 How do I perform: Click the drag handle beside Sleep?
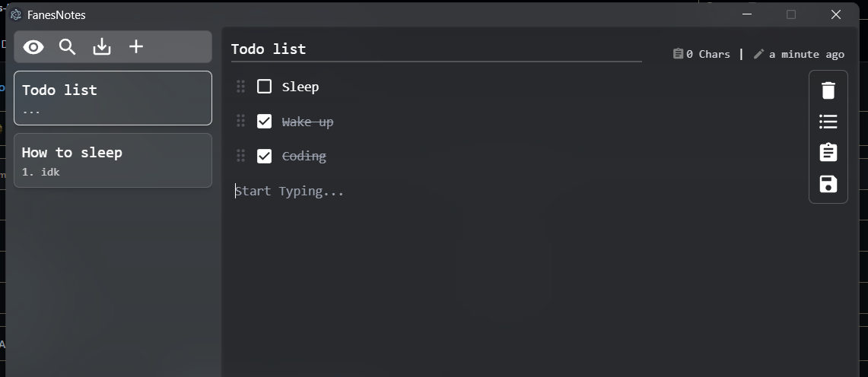coord(241,86)
